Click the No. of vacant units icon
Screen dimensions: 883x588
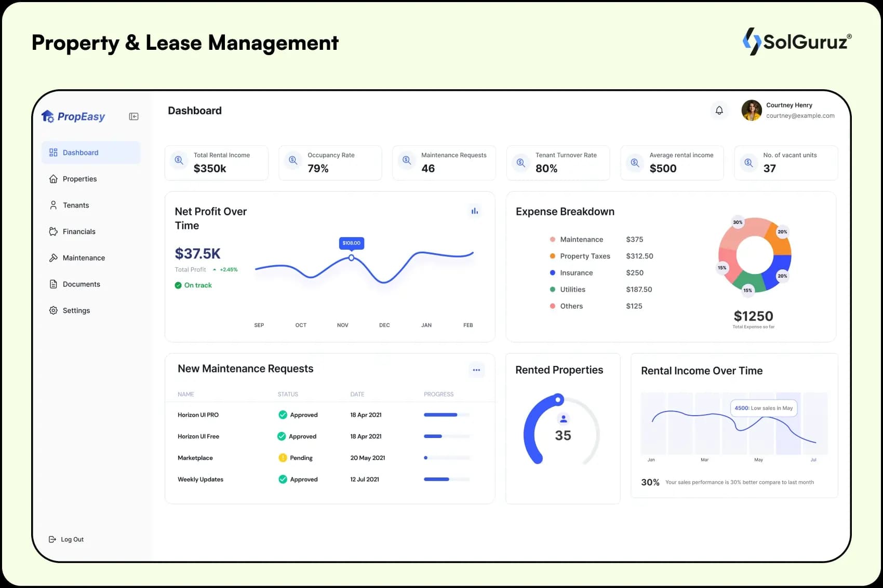pyautogui.click(x=748, y=163)
